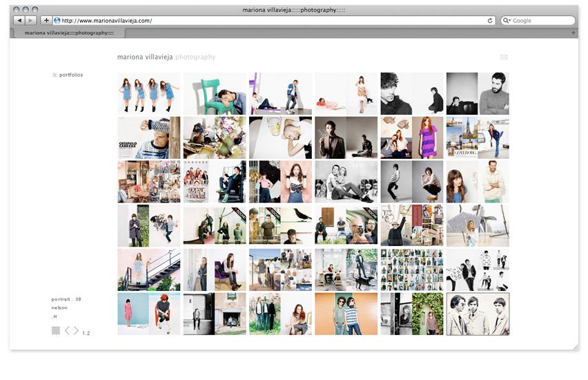The height and width of the screenshot is (380, 588).
Task: Reload the page with the refresh icon
Action: click(490, 21)
